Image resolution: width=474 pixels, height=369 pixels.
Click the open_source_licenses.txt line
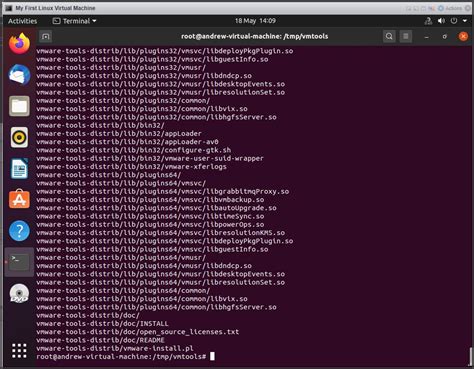click(x=137, y=332)
